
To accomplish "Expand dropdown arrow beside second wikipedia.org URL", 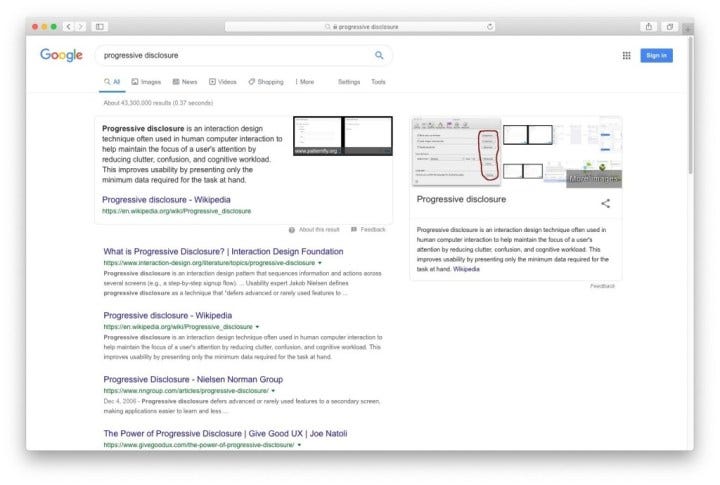I will pyautogui.click(x=258, y=327).
